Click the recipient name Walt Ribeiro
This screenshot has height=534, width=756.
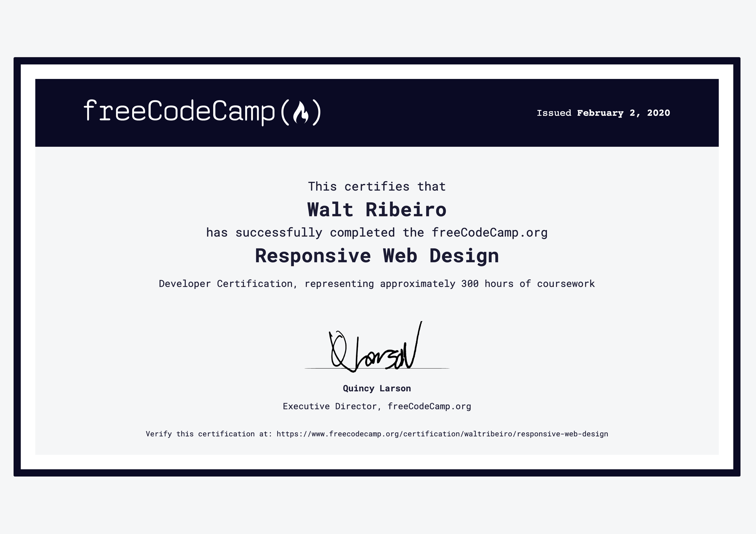pyautogui.click(x=377, y=210)
